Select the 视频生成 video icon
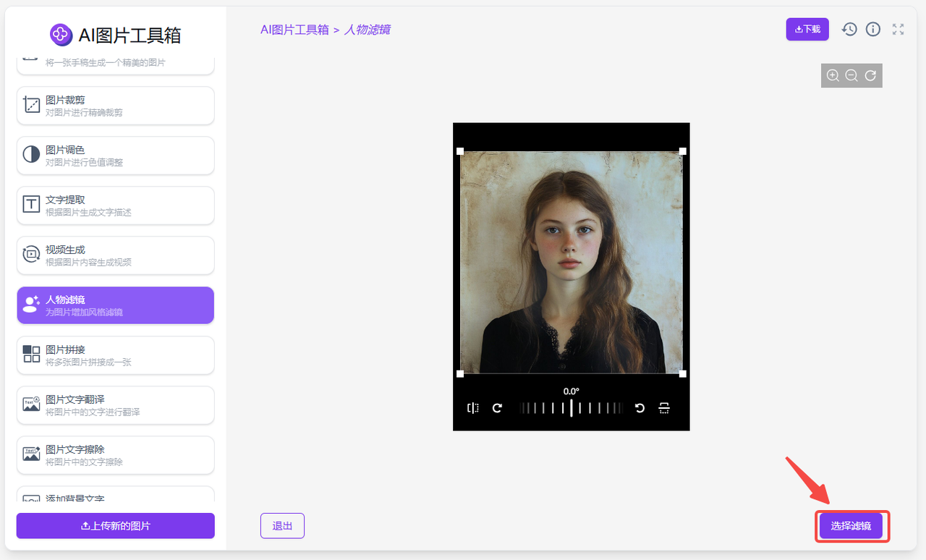Screen dimensions: 926x560 31,255
